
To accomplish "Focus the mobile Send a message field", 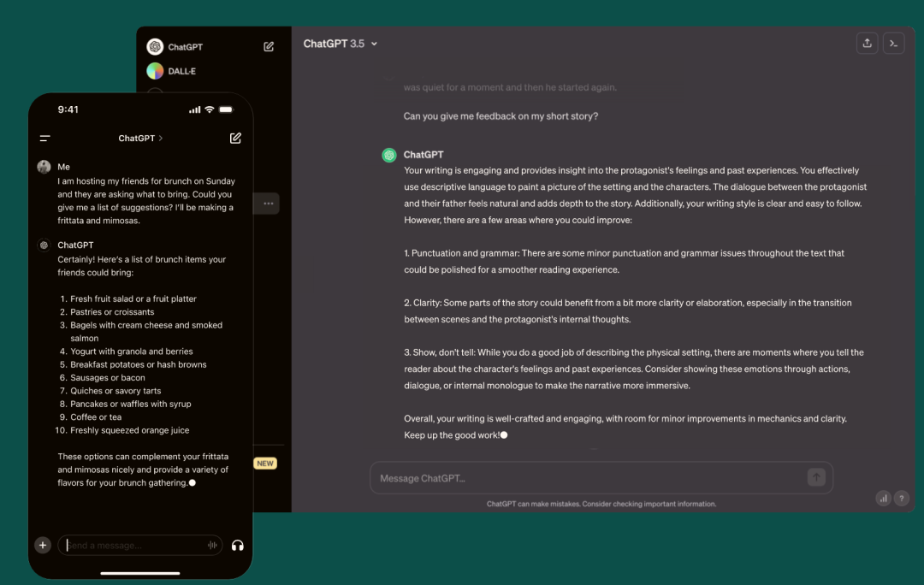I will coord(139,545).
